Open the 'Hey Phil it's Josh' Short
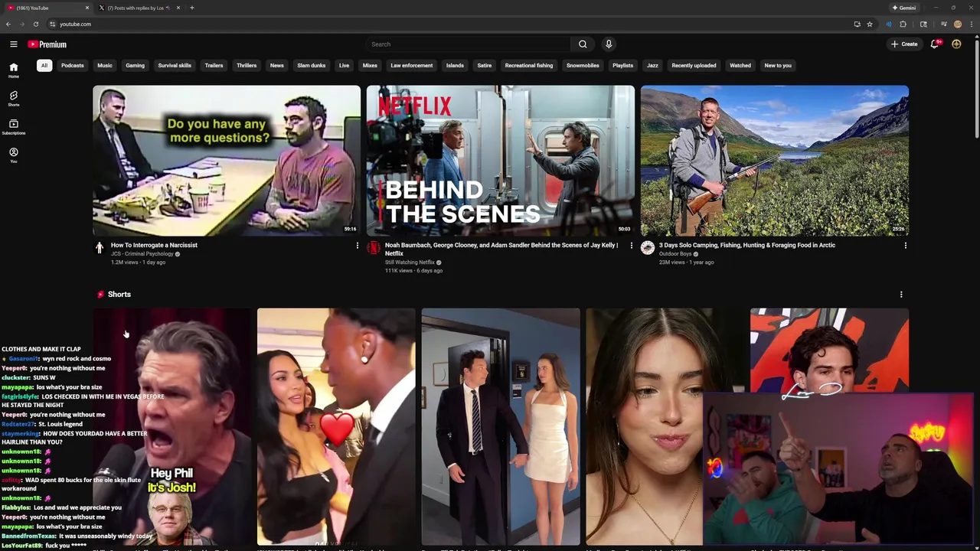 172,427
